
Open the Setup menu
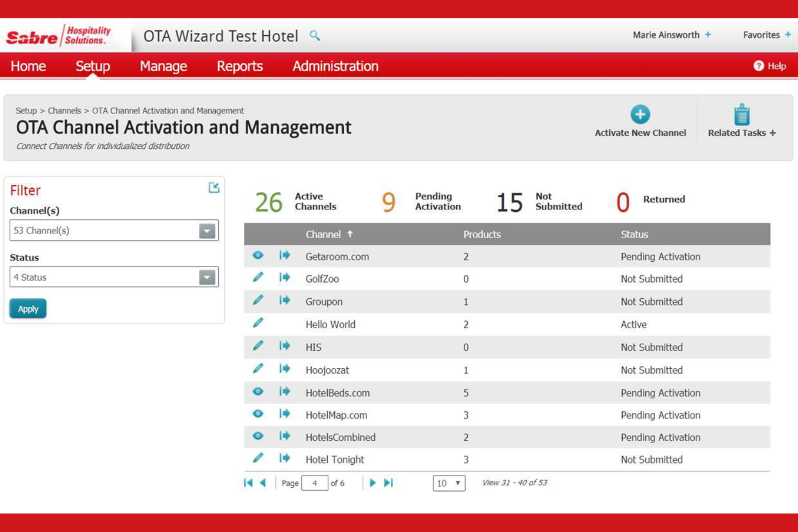click(x=93, y=66)
